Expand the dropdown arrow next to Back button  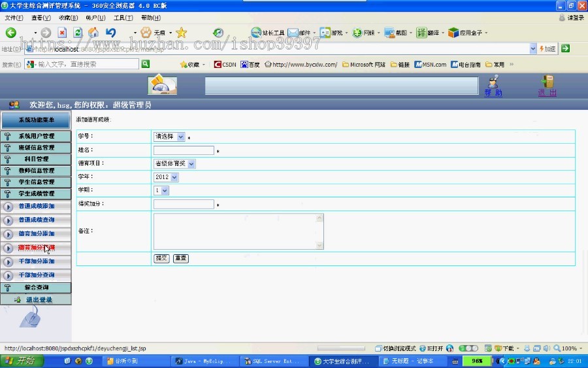pyautogui.click(x=35, y=33)
